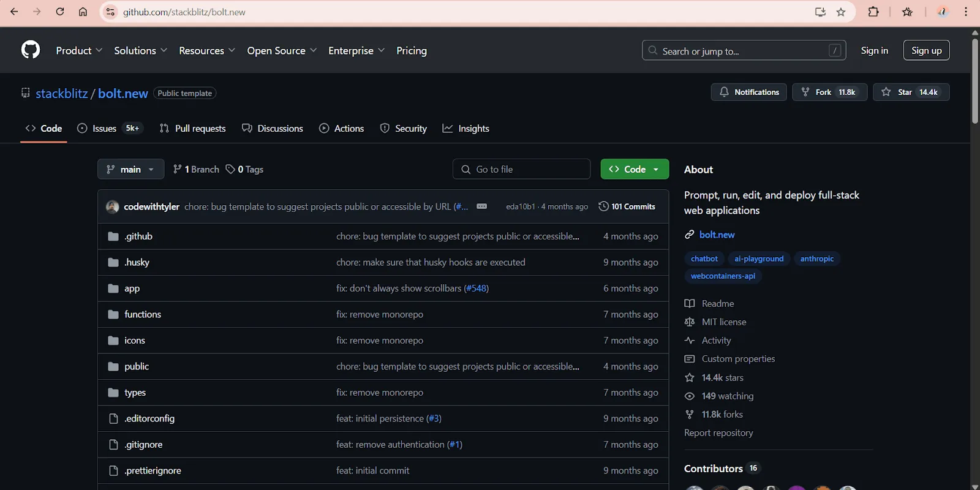
Task: Open the .github folder icon
Action: coord(113,236)
